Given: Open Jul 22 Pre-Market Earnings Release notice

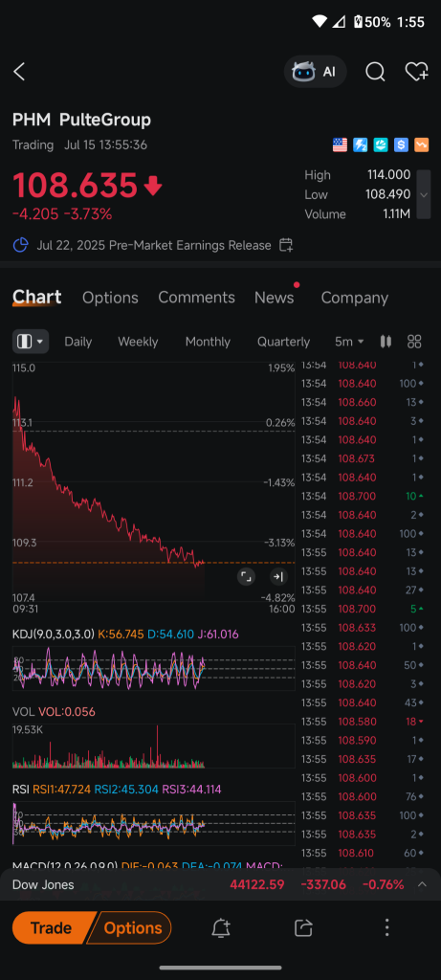Looking at the screenshot, I should tap(154, 245).
